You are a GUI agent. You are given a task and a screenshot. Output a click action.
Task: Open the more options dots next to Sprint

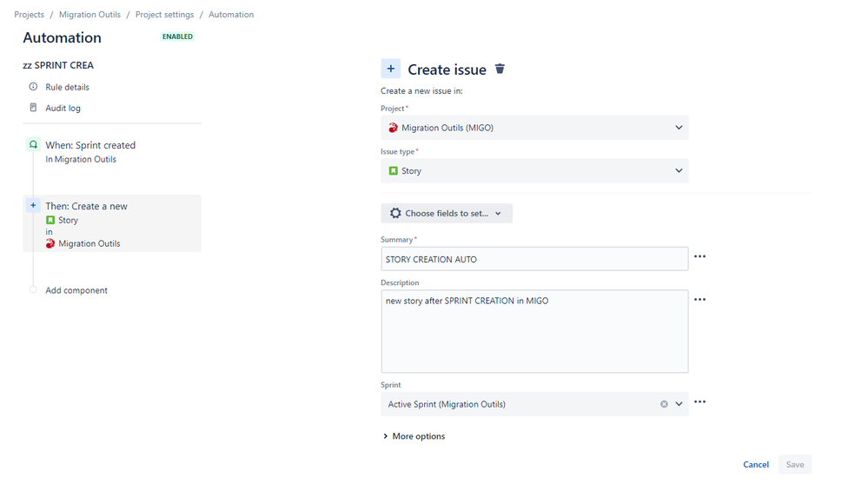tap(699, 402)
